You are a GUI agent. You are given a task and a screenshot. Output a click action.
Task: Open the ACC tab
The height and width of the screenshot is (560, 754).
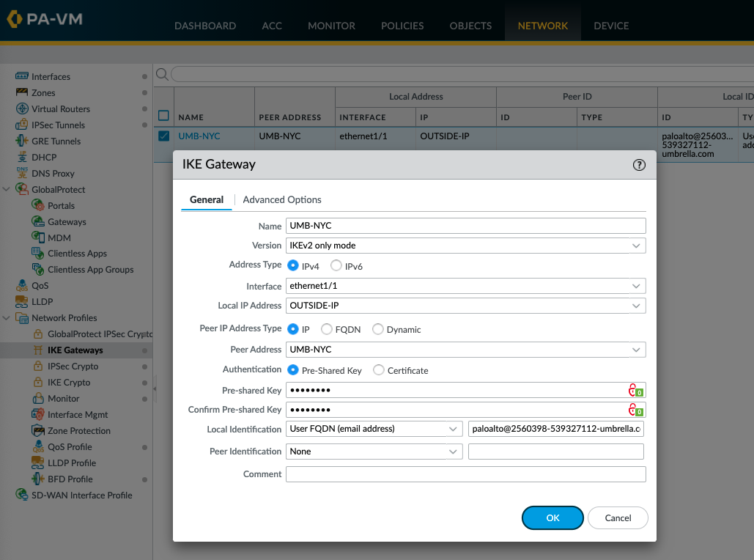click(272, 26)
